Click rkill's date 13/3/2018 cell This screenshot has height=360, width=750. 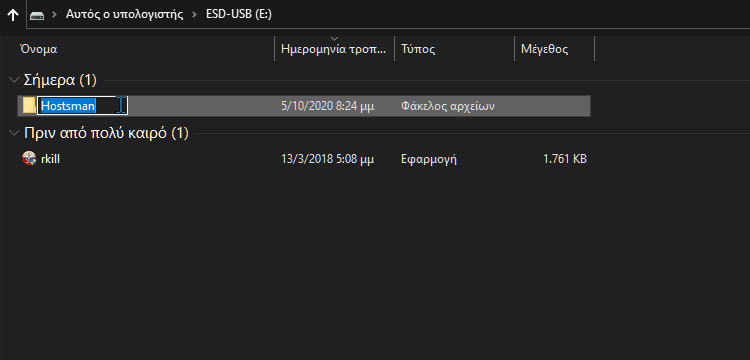point(328,159)
